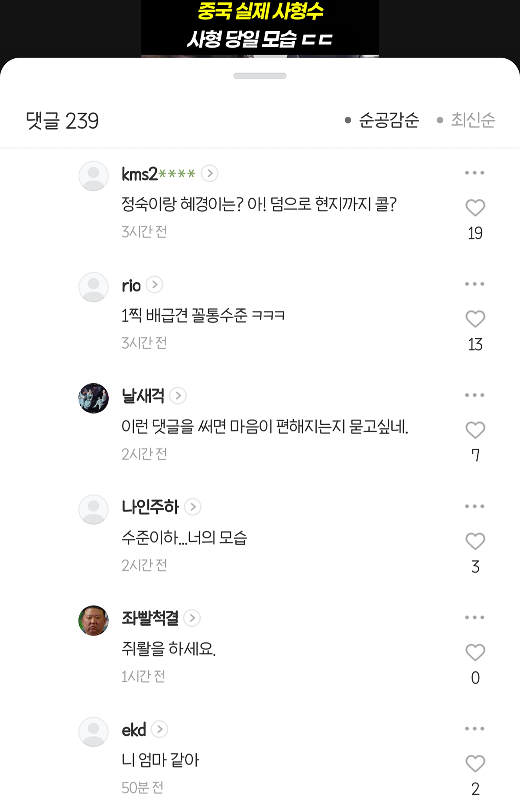Open the 나인주하 username link
Image resolution: width=520 pixels, height=812 pixels.
pos(150,507)
